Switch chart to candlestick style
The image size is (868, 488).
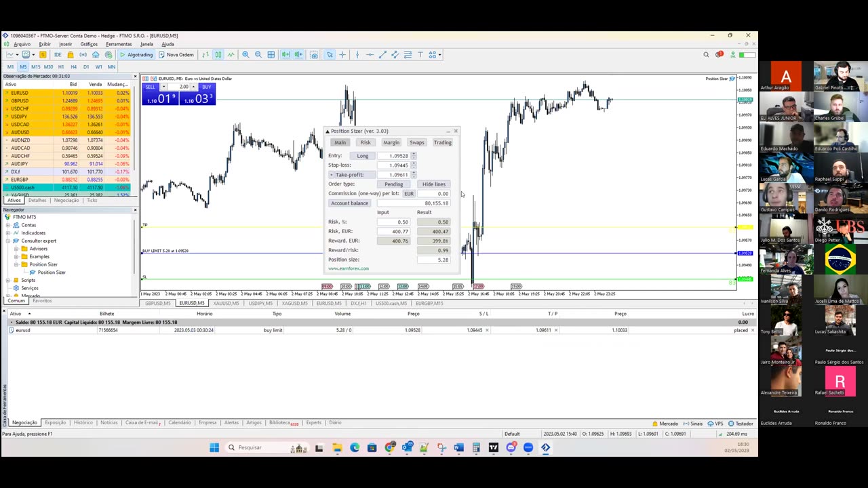(218, 54)
